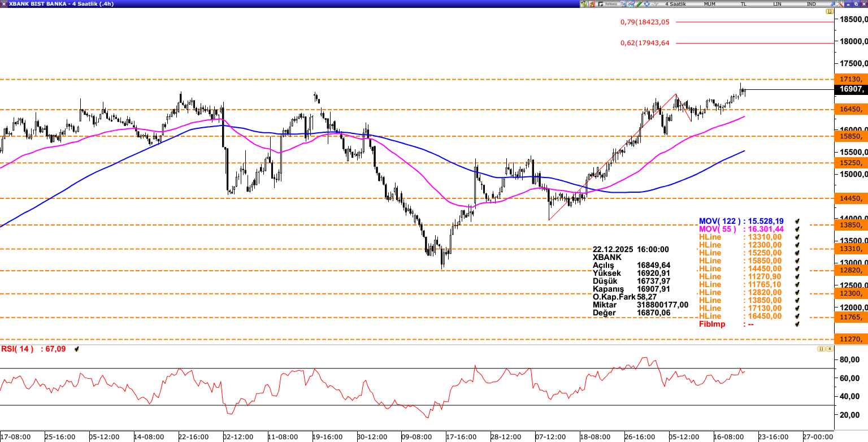The width and height of the screenshot is (868, 442).
Task: Click the 0,62 Fibonacci level line label
Action: click(644, 43)
